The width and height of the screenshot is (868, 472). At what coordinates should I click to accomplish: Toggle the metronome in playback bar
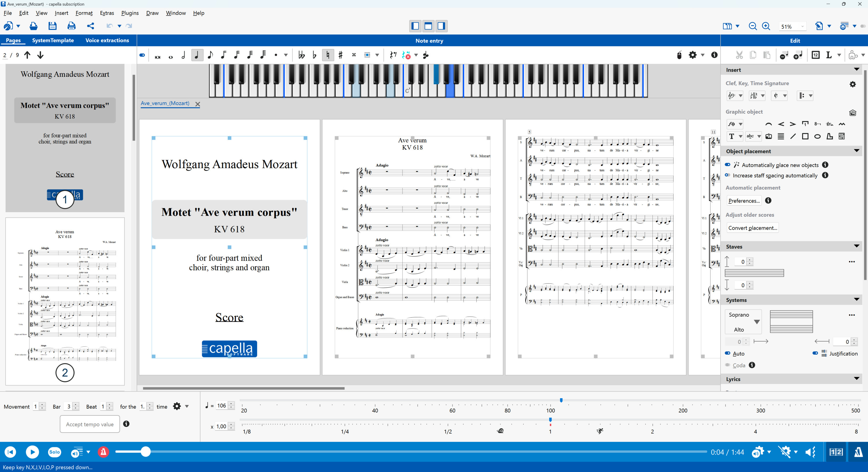(104, 452)
